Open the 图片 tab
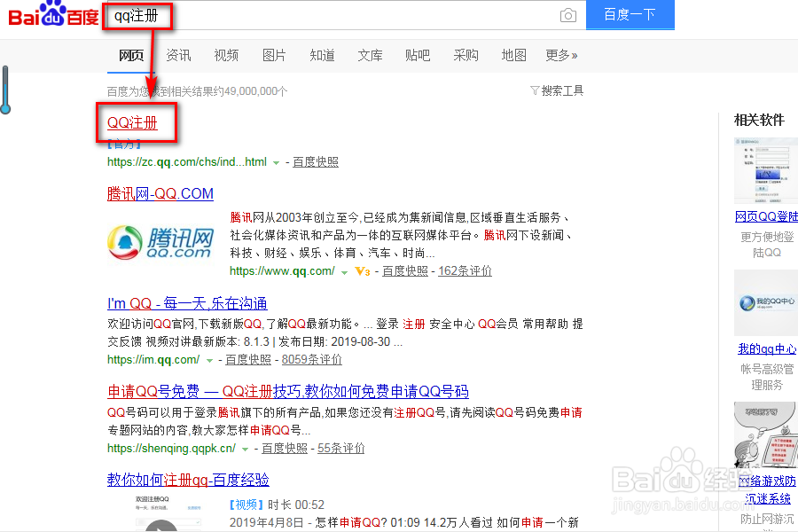 coord(274,55)
